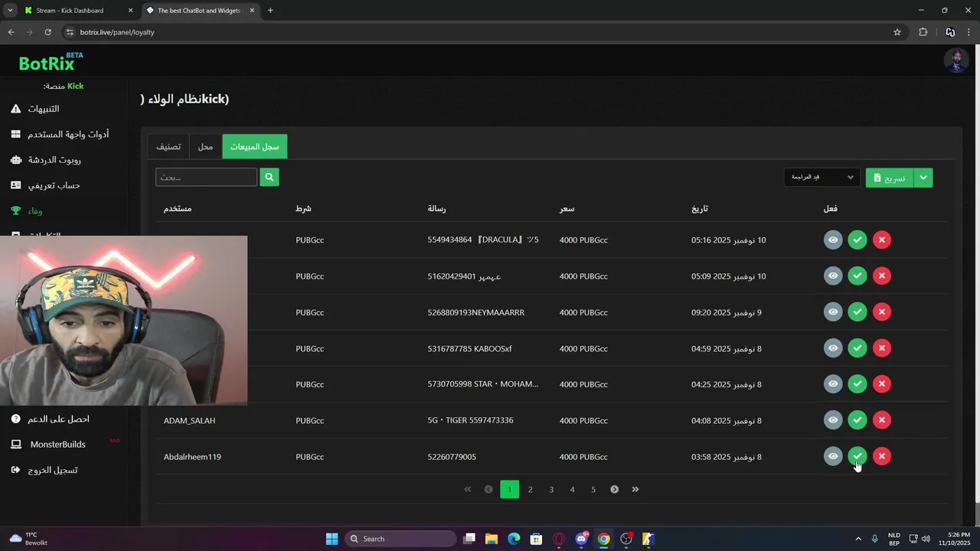
Task: Open a new browser tab
Action: [270, 11]
